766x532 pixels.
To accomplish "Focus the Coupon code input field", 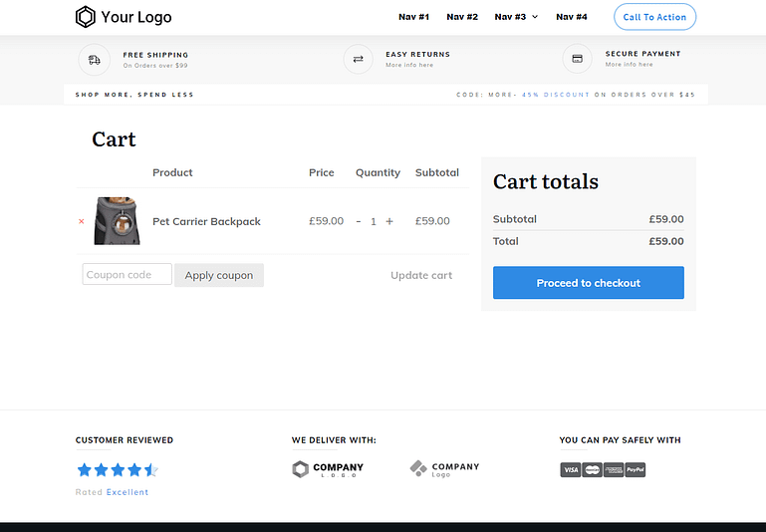I will [127, 275].
